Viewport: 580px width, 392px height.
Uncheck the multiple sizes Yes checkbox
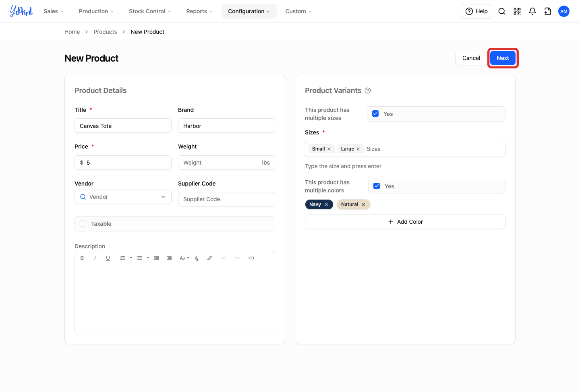click(375, 113)
